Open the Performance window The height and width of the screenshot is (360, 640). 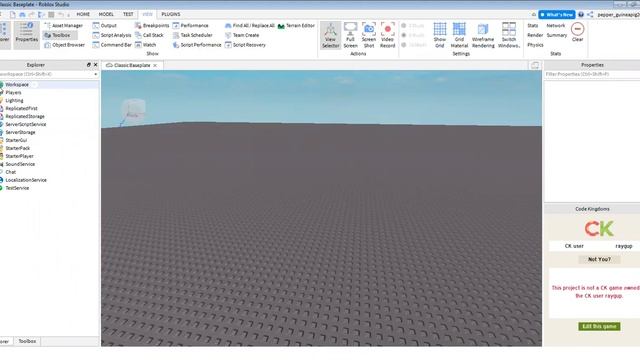tap(190, 26)
